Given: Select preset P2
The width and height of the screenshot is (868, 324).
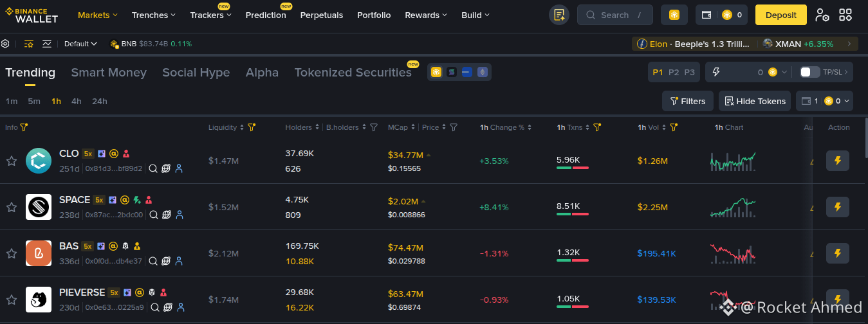Looking at the screenshot, I should [x=674, y=72].
